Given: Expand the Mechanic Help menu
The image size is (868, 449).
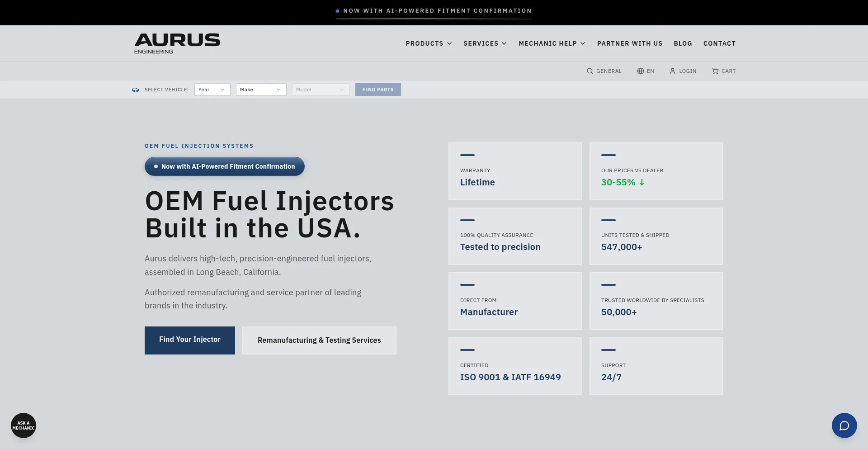Looking at the screenshot, I should pos(552,43).
